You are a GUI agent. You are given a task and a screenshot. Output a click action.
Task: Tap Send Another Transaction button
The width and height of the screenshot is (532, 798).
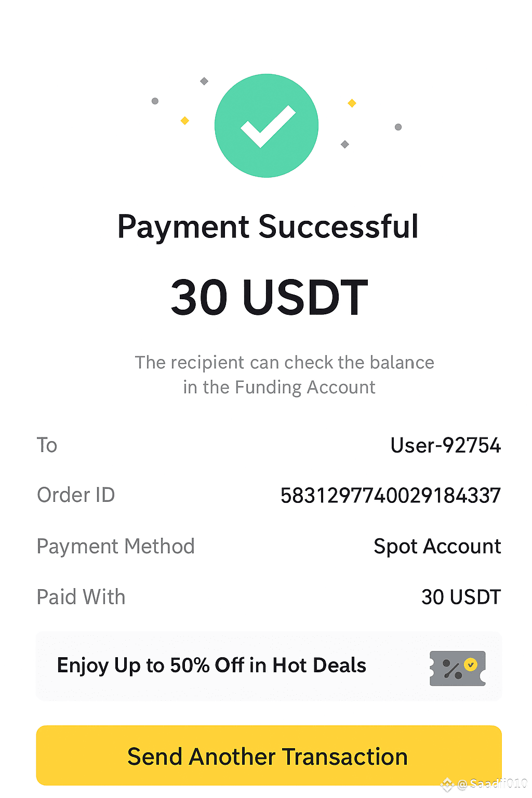coord(269,755)
